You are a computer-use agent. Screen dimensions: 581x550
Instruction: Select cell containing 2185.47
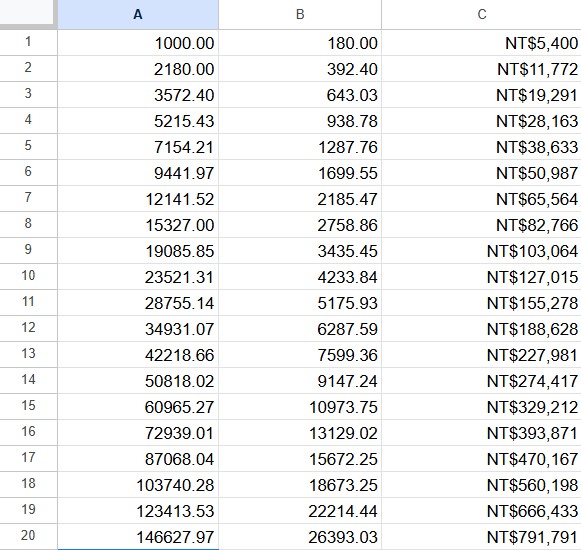(x=300, y=199)
